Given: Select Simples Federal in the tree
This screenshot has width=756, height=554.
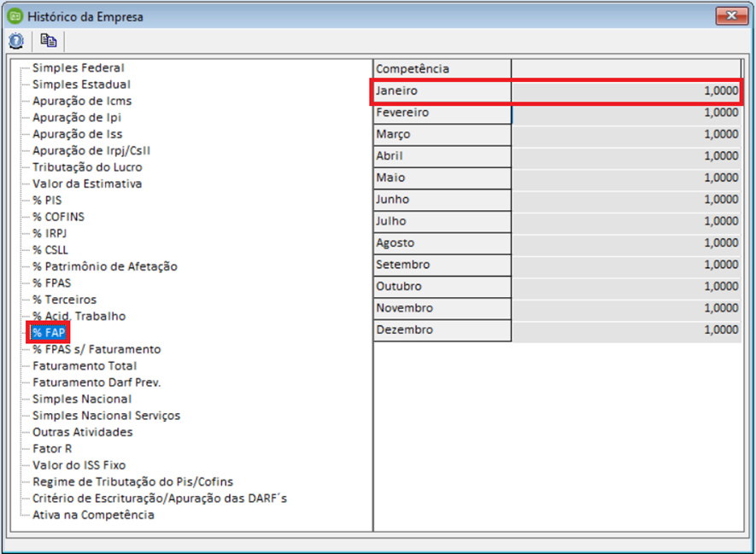Looking at the screenshot, I should 78,67.
